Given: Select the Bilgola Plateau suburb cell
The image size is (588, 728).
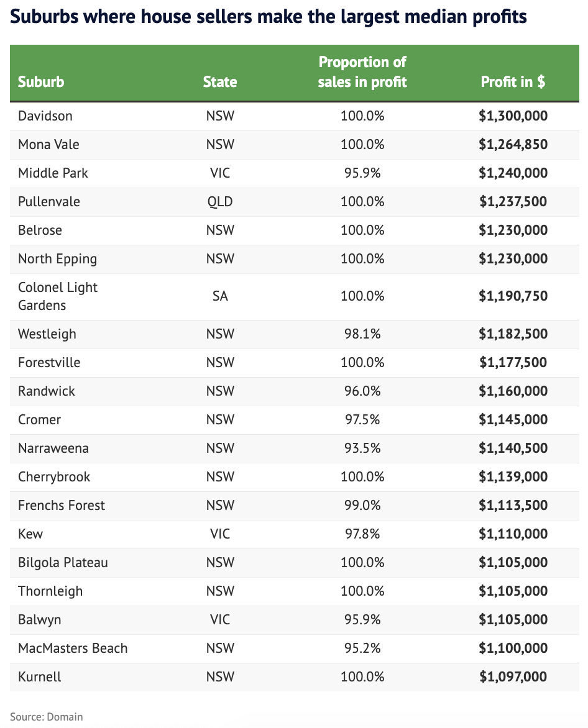Looking at the screenshot, I should [x=63, y=562].
